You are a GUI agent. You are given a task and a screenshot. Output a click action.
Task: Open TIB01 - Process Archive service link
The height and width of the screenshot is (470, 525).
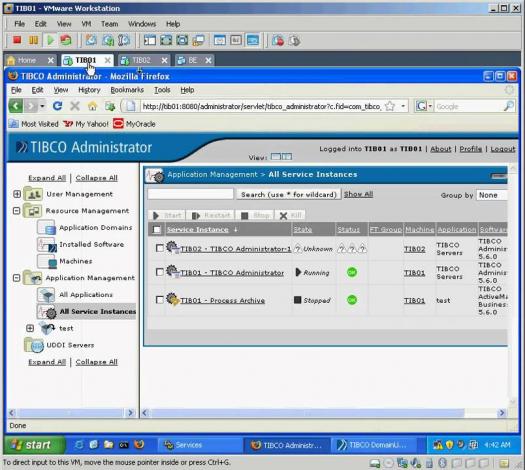tap(222, 300)
